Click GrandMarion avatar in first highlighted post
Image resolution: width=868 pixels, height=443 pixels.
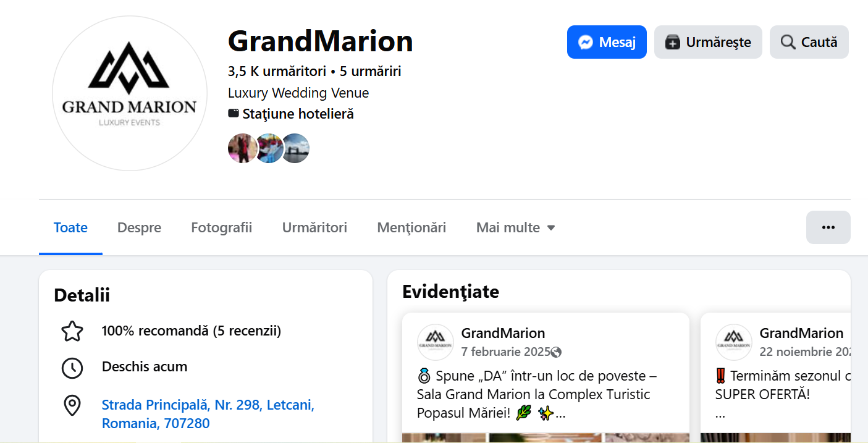click(435, 342)
